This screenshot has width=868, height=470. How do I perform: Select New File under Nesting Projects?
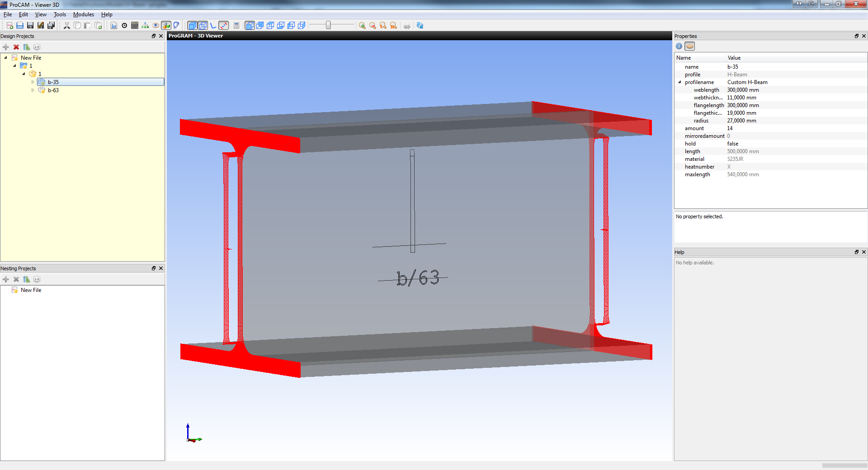[x=31, y=290]
